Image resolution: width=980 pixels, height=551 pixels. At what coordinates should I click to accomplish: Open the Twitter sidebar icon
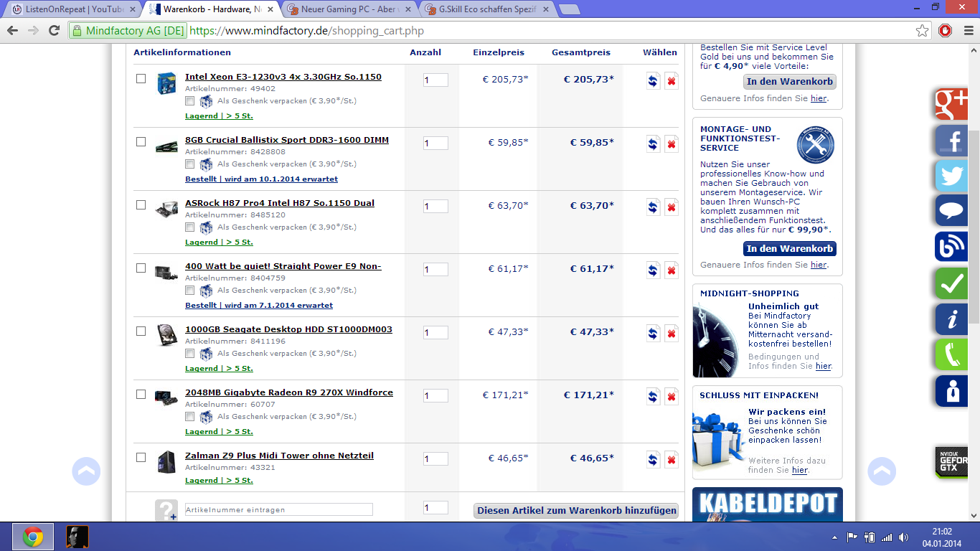point(951,176)
